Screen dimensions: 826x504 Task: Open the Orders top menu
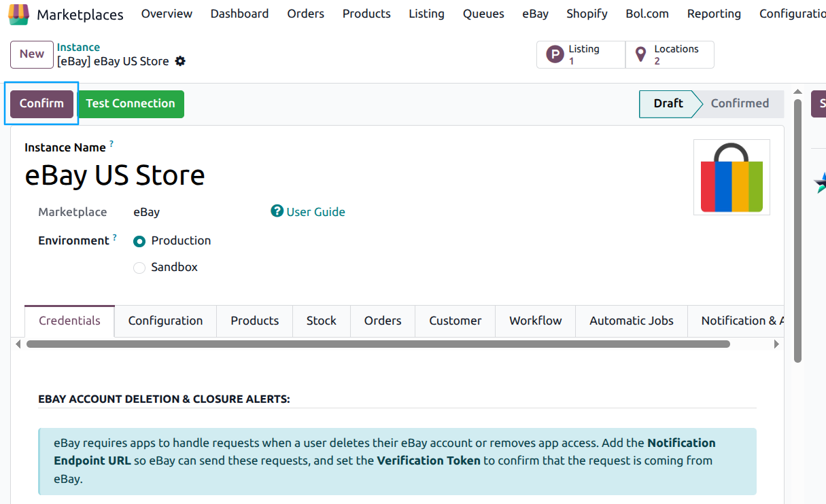[306, 14]
